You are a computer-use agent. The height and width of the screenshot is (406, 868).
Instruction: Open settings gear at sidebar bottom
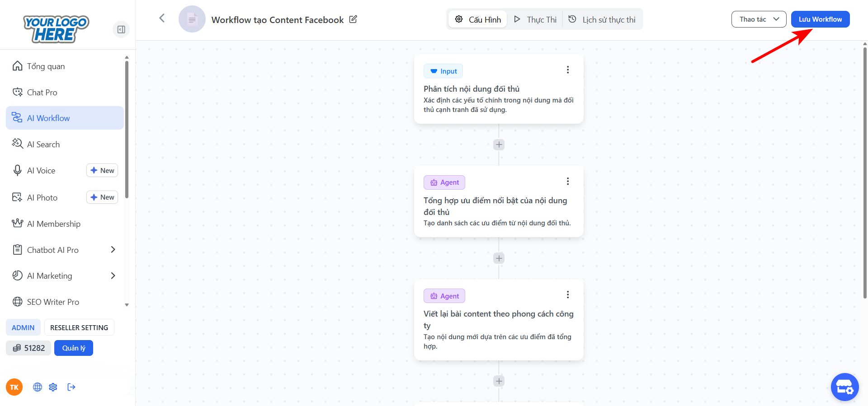53,387
